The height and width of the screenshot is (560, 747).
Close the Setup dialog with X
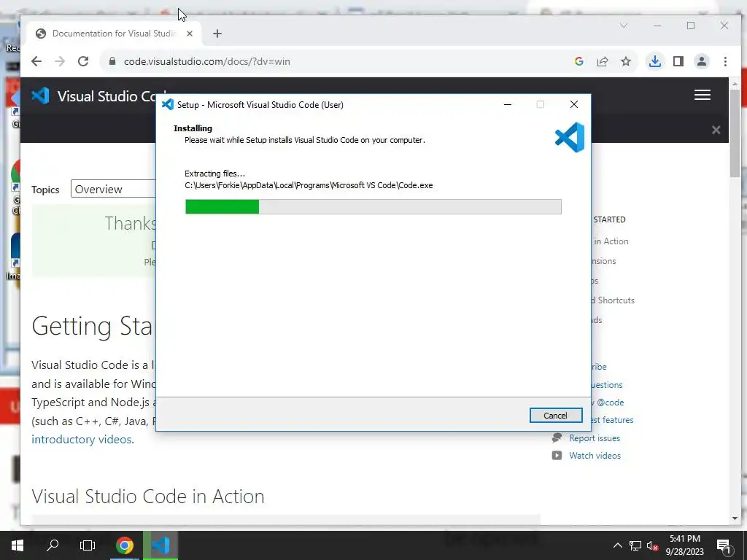coord(574,104)
